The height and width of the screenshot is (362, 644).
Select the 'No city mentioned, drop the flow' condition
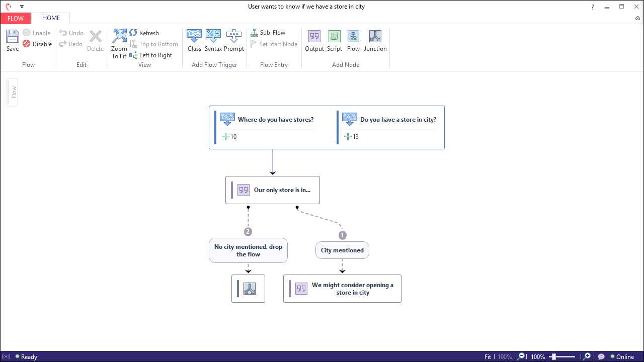tap(248, 250)
